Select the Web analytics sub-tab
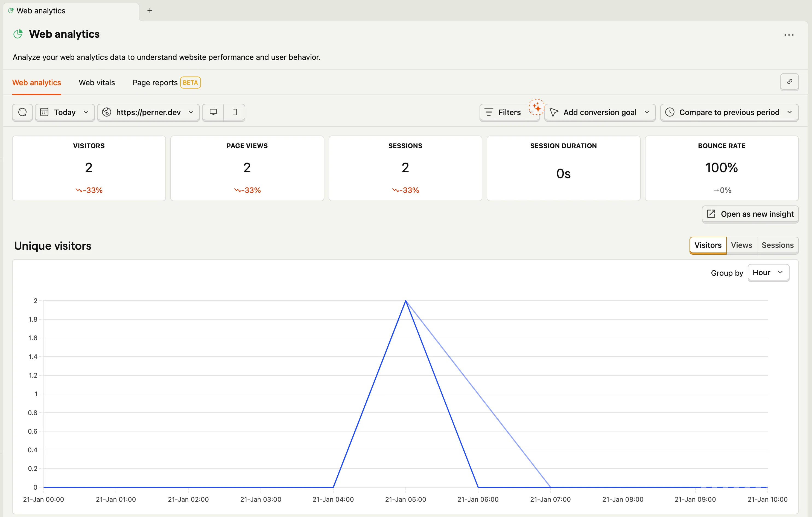 pyautogui.click(x=36, y=83)
